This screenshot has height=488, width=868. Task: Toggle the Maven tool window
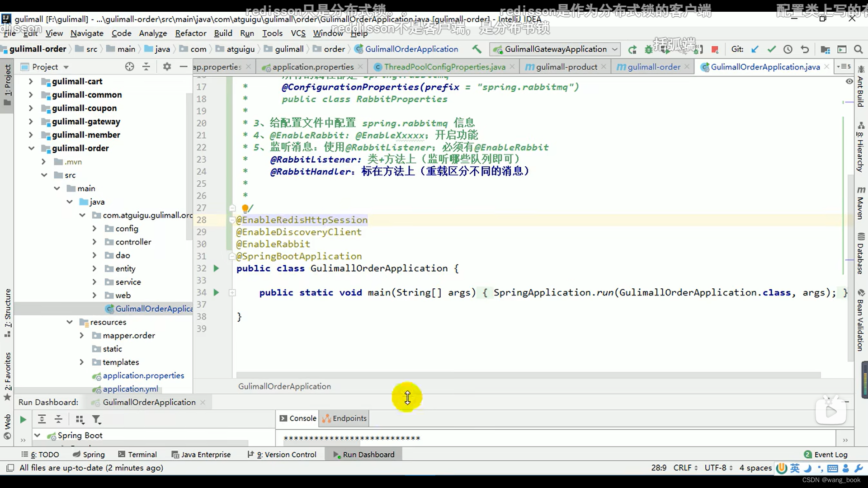click(x=861, y=202)
